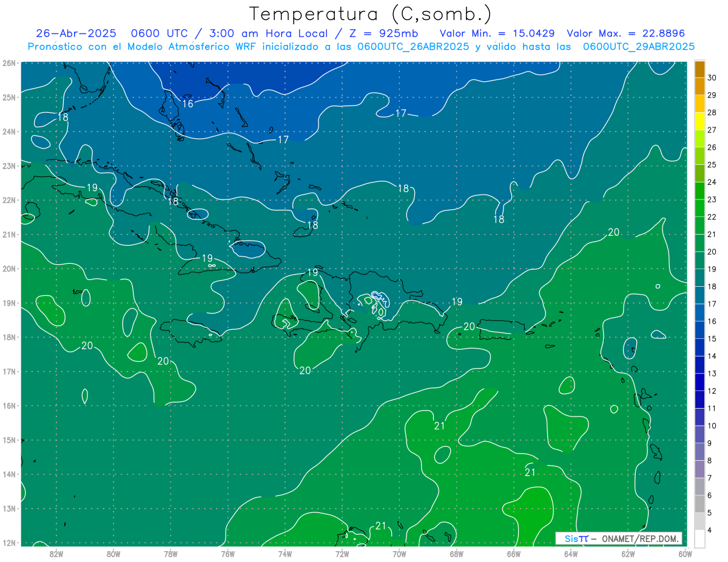This screenshot has width=728, height=562.
Task: Click the '17N' latitude axis label
Action: coord(8,371)
